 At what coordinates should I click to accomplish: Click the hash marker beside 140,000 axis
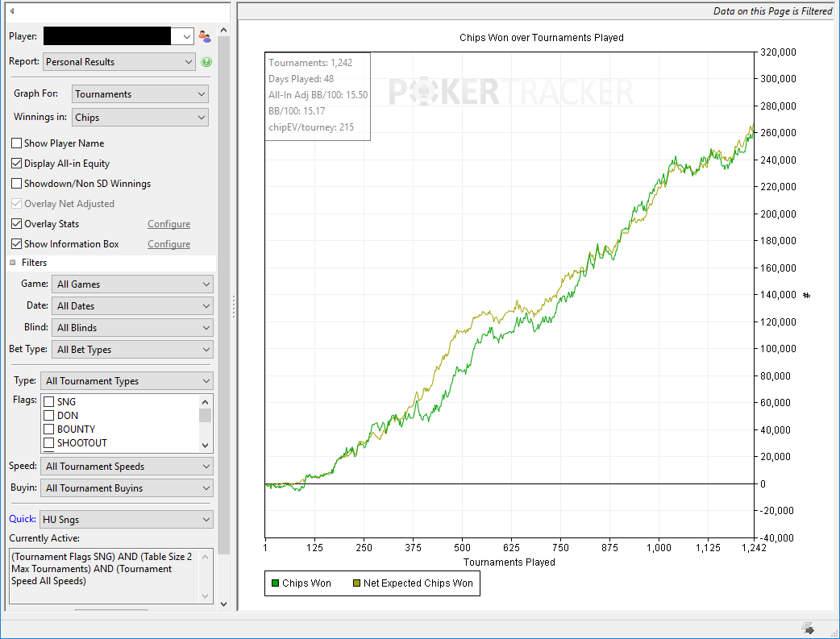click(x=806, y=295)
